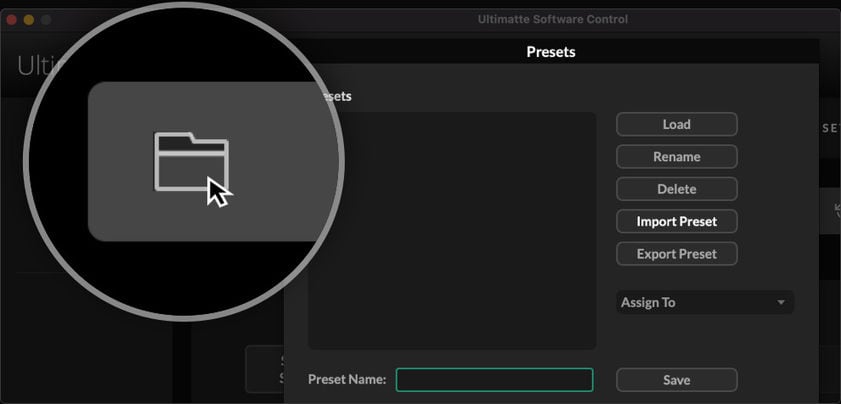841x404 pixels.
Task: Click the Ultimatte Software Control title bar
Action: coord(552,19)
